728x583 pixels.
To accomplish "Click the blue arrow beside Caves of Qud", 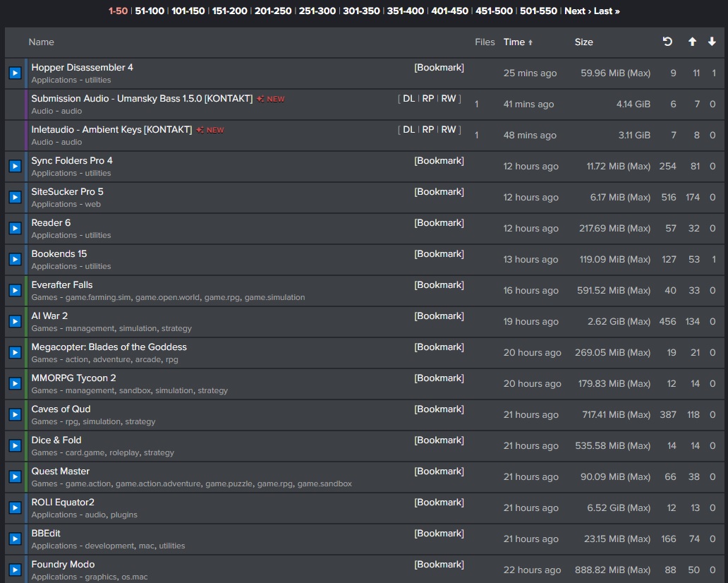I will tap(15, 415).
